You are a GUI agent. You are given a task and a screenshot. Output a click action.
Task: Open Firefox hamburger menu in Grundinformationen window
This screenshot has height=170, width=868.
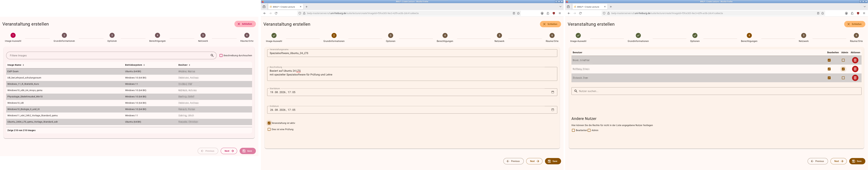click(x=560, y=13)
